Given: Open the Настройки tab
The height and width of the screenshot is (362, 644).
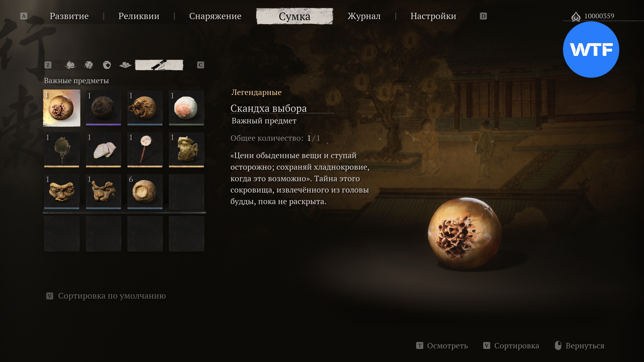Looking at the screenshot, I should [x=433, y=16].
